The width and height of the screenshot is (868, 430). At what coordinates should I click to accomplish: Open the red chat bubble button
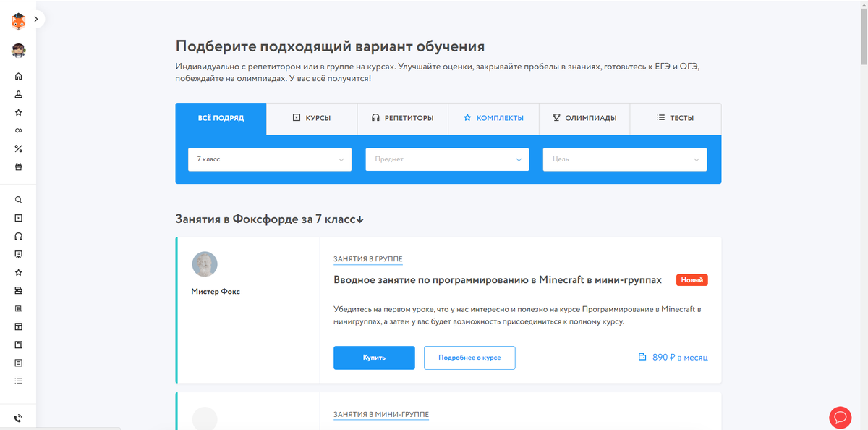(840, 417)
